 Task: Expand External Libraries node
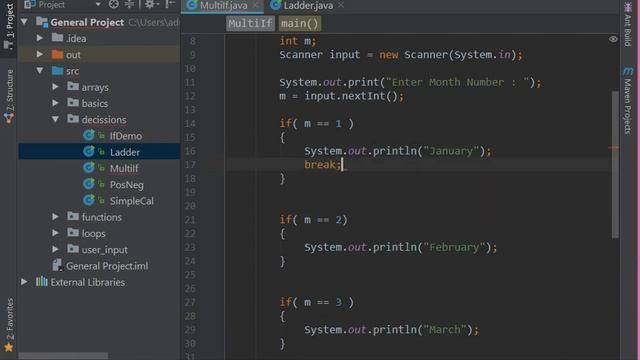click(x=24, y=282)
